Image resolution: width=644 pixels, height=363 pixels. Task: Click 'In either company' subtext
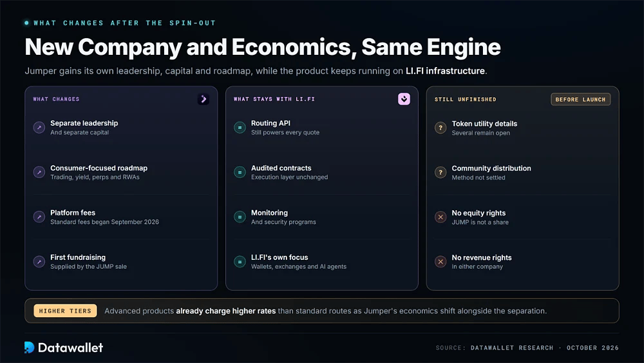pyautogui.click(x=478, y=267)
